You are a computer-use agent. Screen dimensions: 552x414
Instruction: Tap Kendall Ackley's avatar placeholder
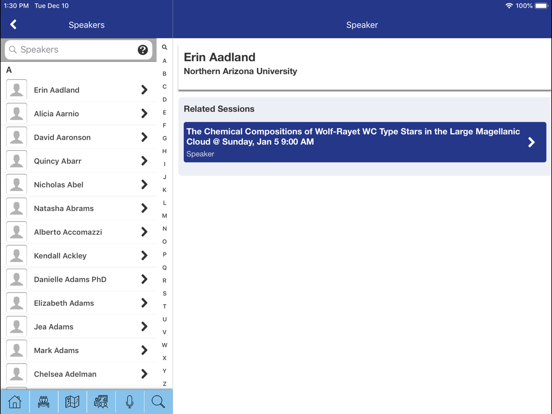pyautogui.click(x=17, y=255)
